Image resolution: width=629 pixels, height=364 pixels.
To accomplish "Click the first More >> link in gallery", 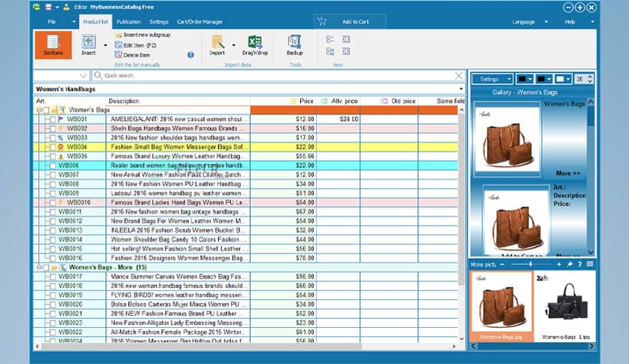I will pos(567,173).
